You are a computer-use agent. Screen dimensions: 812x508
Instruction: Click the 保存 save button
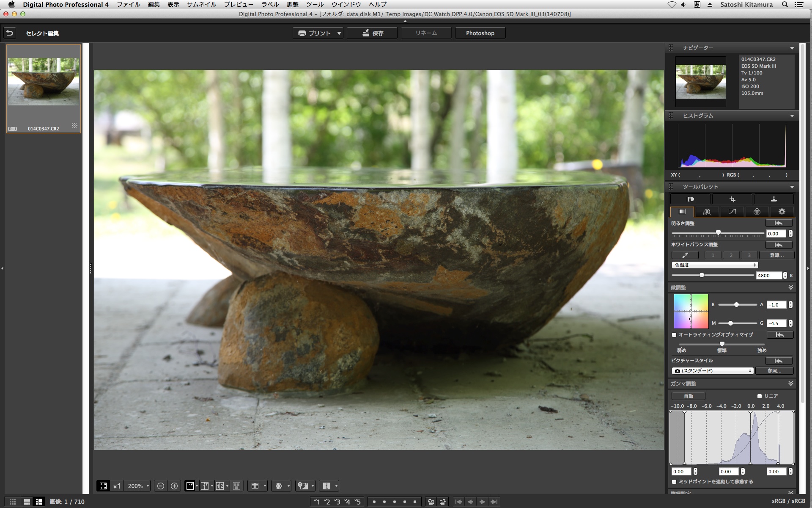pos(372,33)
